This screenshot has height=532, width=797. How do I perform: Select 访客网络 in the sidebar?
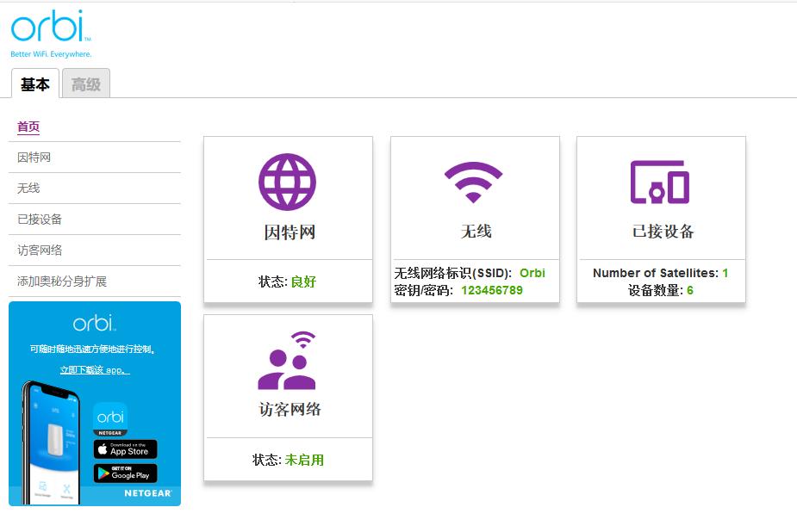(40, 251)
